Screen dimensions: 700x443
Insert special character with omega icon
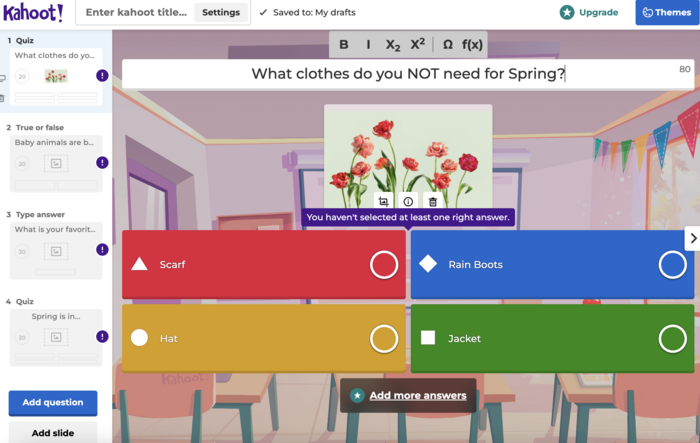click(x=447, y=45)
